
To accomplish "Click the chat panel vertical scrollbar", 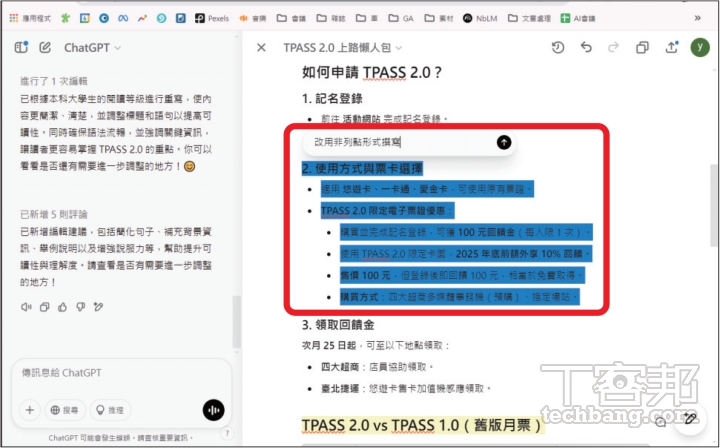I will pyautogui.click(x=236, y=321).
